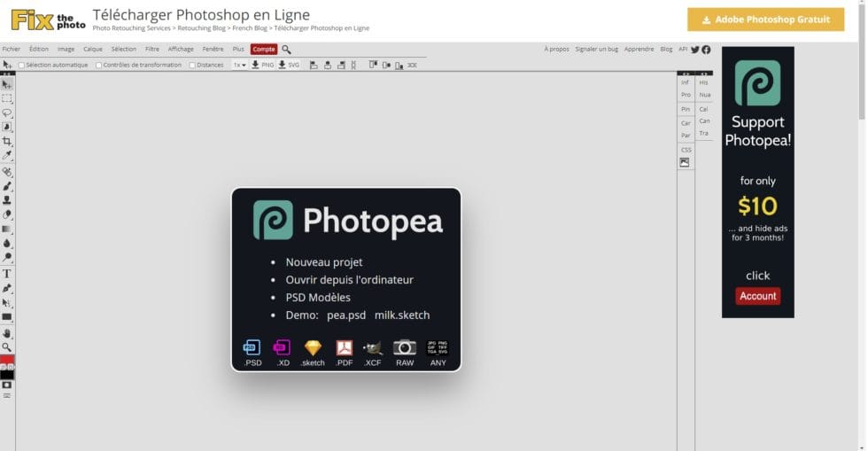Image resolution: width=868 pixels, height=451 pixels.
Task: Click the red Account button in ad
Action: [x=758, y=296]
